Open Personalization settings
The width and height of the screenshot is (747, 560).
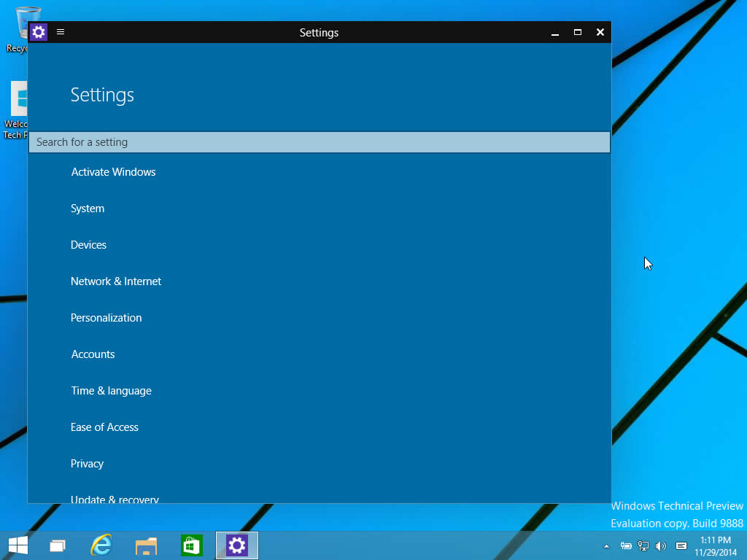(107, 318)
